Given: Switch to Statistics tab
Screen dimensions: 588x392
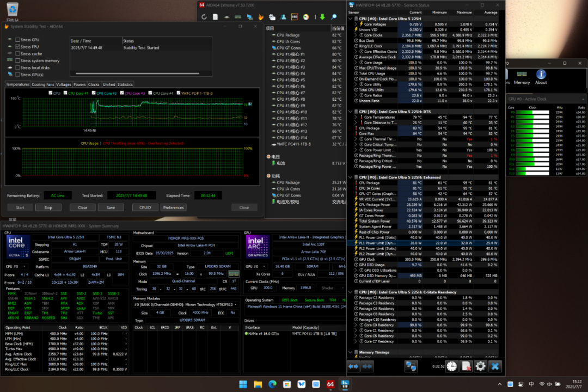Looking at the screenshot, I should (125, 84).
